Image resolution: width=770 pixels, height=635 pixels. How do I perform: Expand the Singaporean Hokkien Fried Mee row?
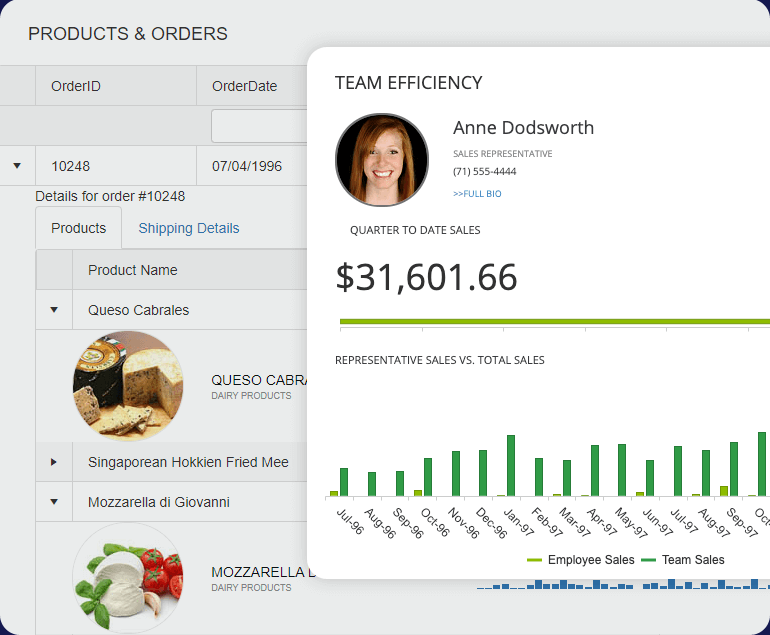(54, 462)
